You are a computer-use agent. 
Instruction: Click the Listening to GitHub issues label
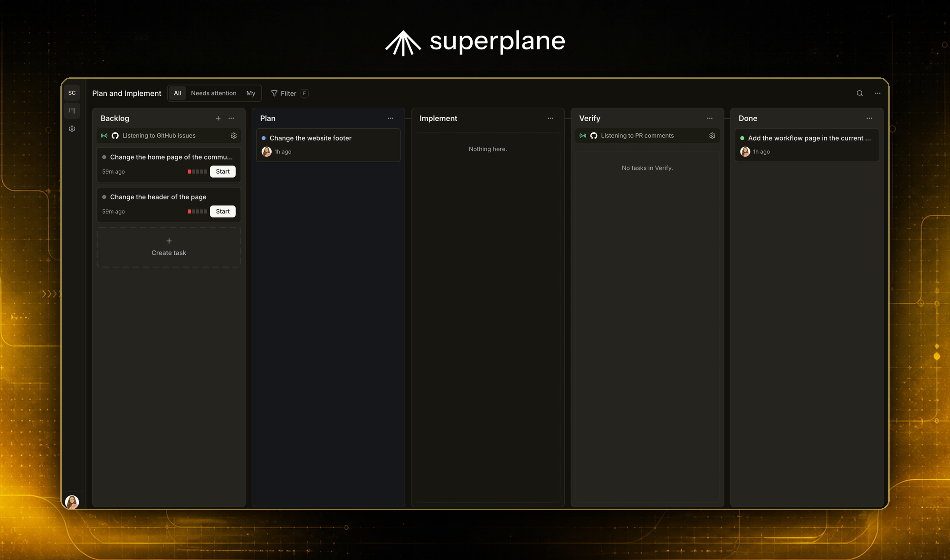159,136
